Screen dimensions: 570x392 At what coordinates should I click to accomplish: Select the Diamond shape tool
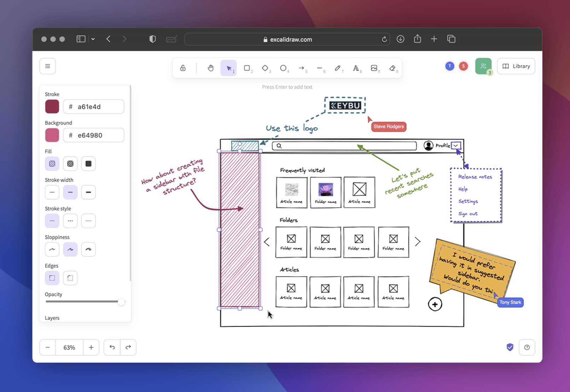click(x=265, y=68)
